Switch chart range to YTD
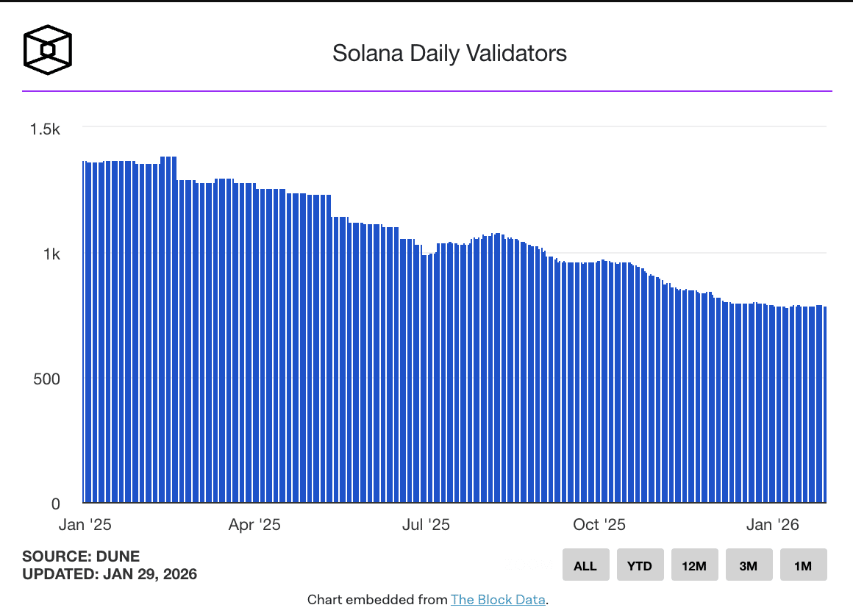This screenshot has height=616, width=853. pos(640,565)
